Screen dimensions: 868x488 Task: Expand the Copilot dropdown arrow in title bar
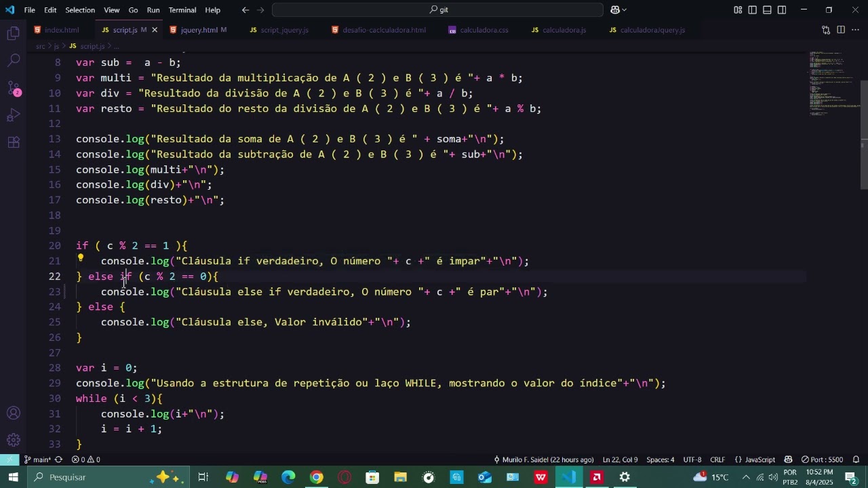(x=625, y=10)
